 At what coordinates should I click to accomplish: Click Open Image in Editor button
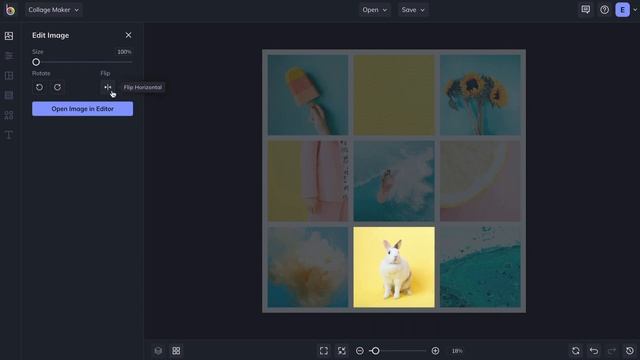tap(82, 109)
